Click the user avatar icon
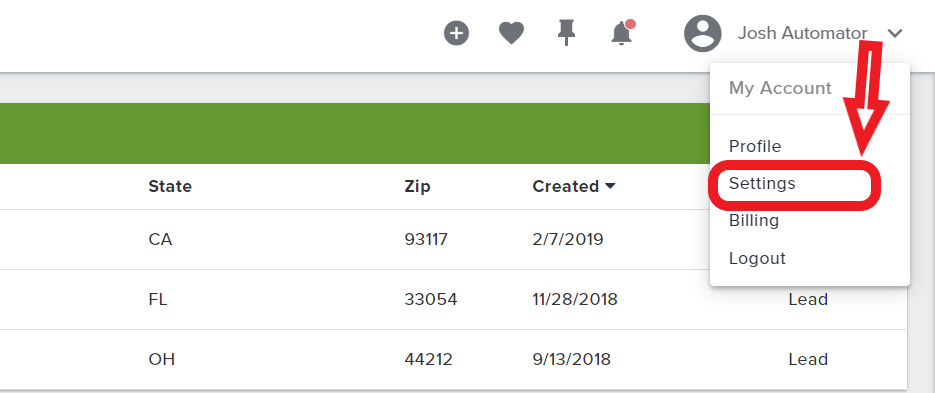 click(702, 33)
